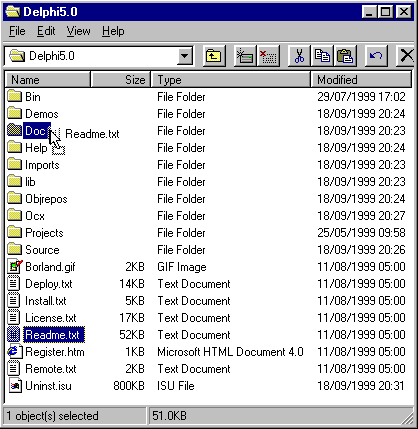418x429 pixels.
Task: Select the Readme.txt file name in list
Action: 53,335
